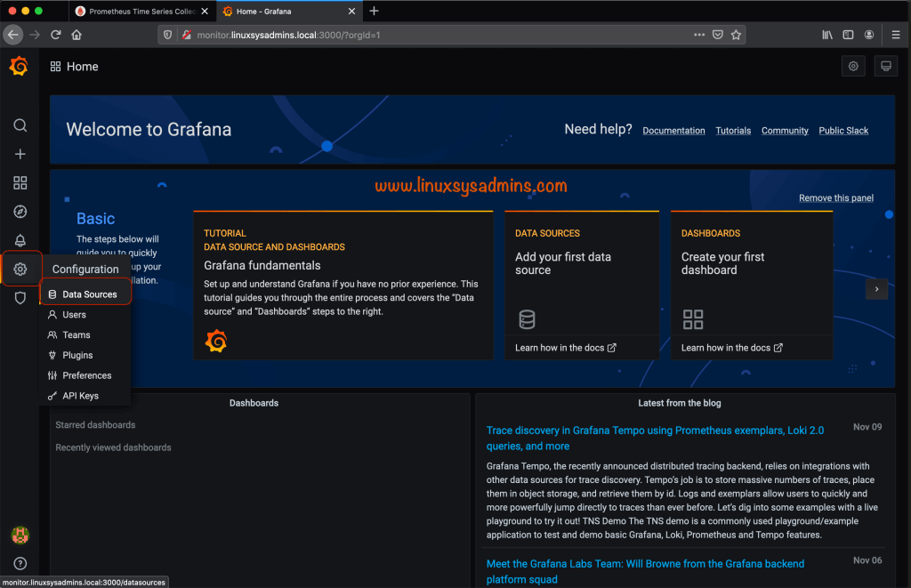911x588 pixels.
Task: Open dashboard settings gear at top right
Action: coord(853,67)
